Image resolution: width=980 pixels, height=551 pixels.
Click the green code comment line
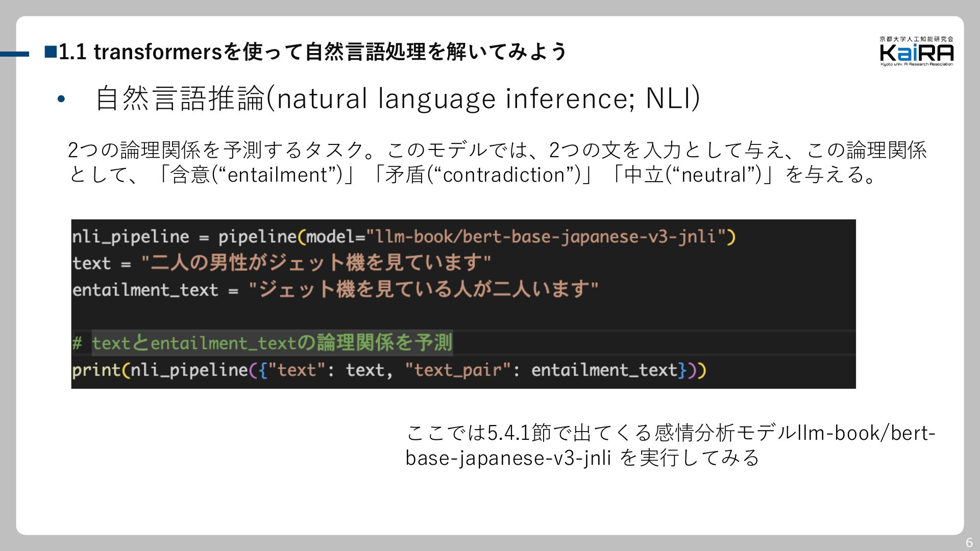tap(262, 342)
